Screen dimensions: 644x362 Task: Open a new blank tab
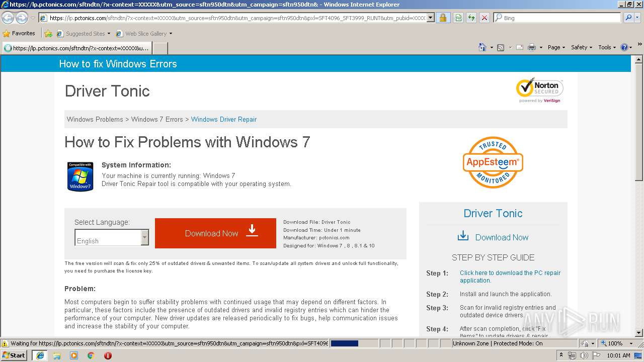point(160,48)
